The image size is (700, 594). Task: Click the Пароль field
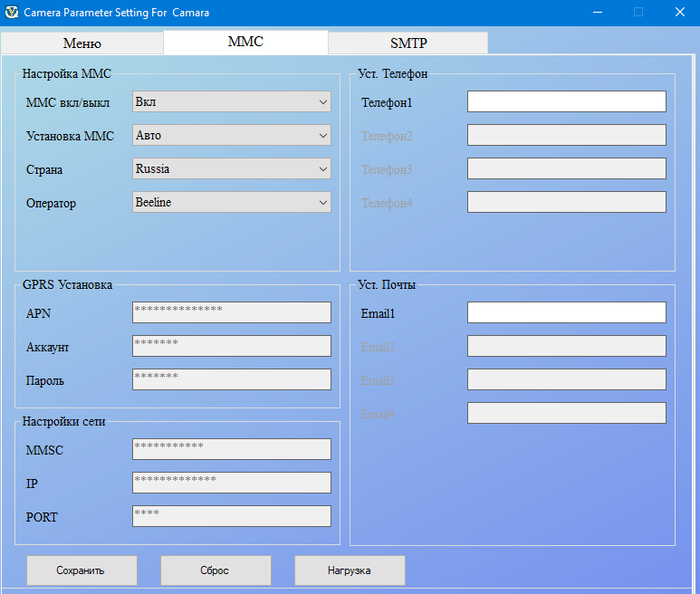point(231,380)
